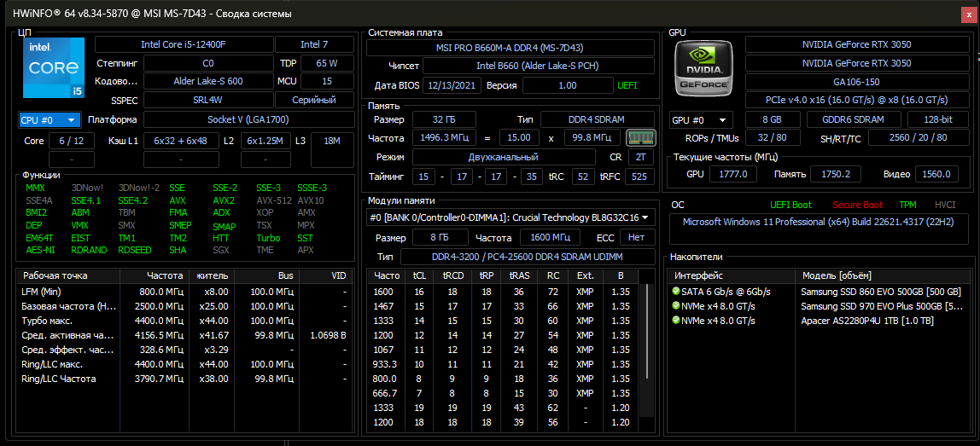The image size is (980, 446).
Task: Click the GA106-150 GPU chip field
Action: 856,82
